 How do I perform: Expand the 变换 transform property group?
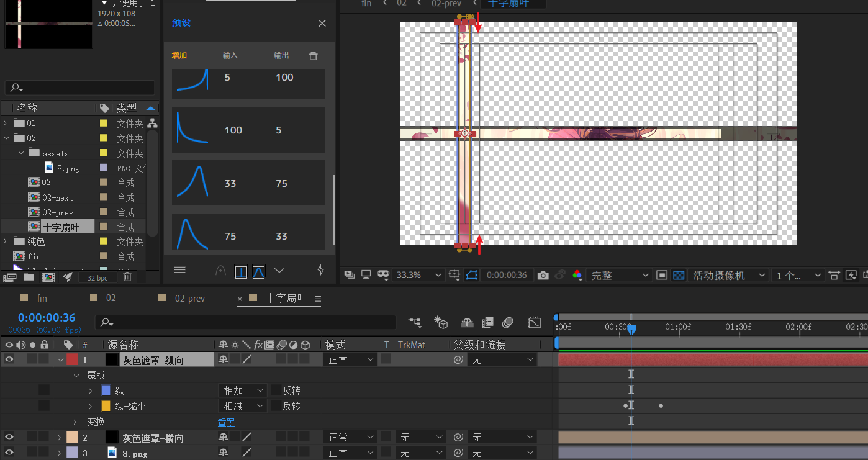pos(76,422)
